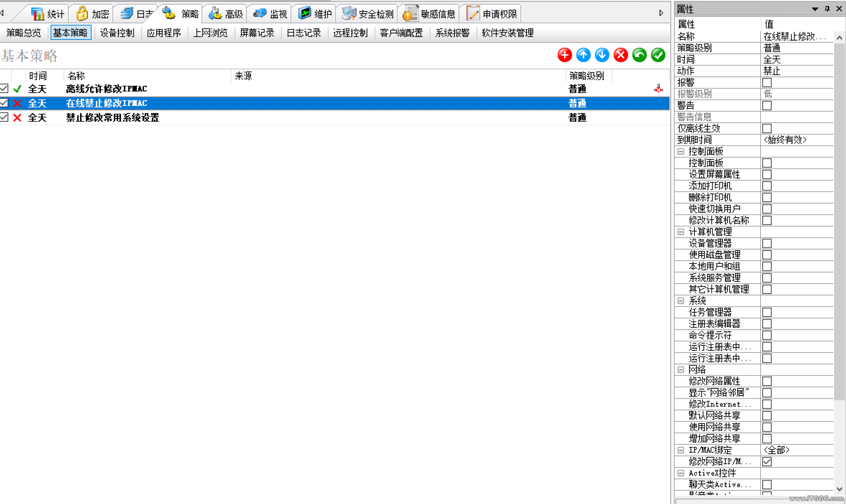Open the 安全检测 security check tab

point(368,14)
